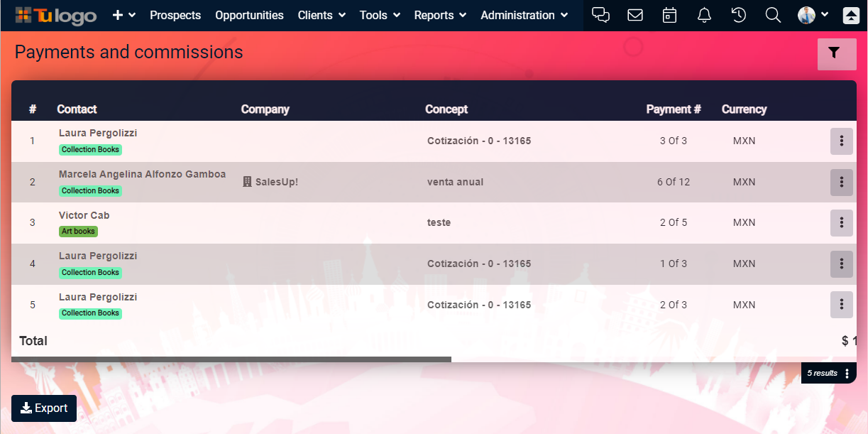Open row 1 actions for Laura Pergolizzi 3 Of 3

point(841,141)
